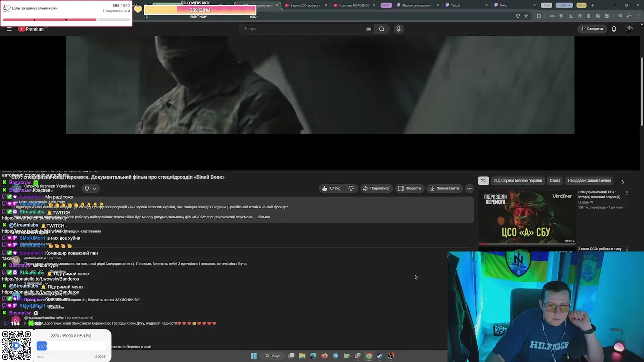Open the Films tab group

(581, 5)
